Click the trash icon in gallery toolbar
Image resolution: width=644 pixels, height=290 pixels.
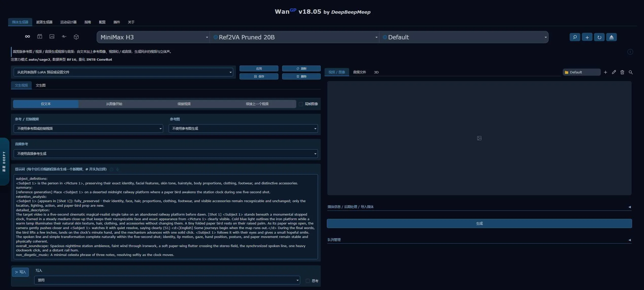pyautogui.click(x=622, y=72)
